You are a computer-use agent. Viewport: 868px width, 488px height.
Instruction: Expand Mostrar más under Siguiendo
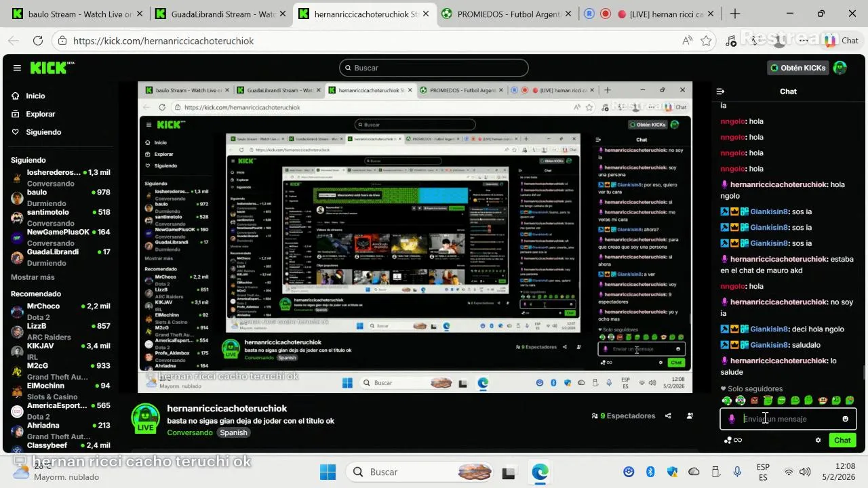coord(33,277)
